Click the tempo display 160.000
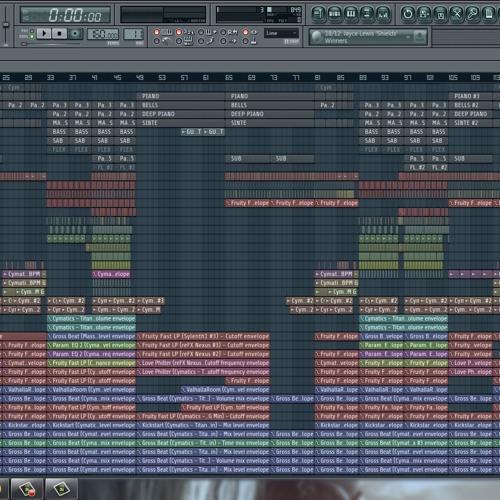The width and height of the screenshot is (500, 500). 103,34
